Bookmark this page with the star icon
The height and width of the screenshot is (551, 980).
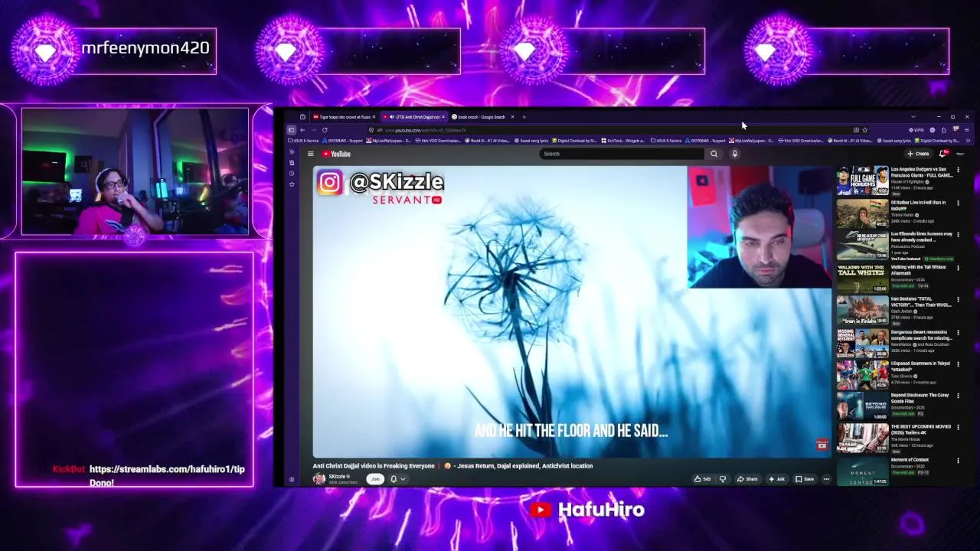865,130
